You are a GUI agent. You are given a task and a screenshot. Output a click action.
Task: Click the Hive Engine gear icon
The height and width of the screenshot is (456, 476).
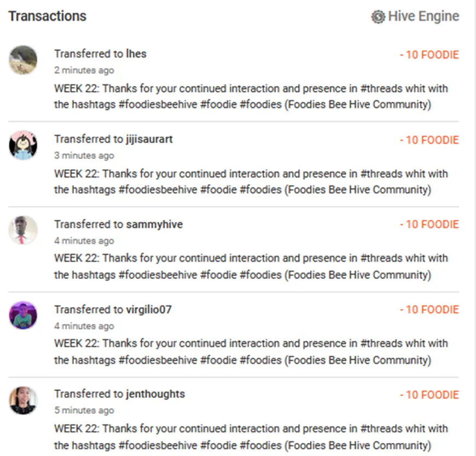378,17
